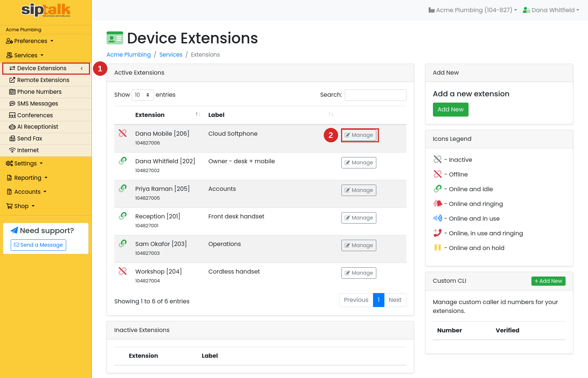Go to Previous page of extensions
The width and height of the screenshot is (588, 378).
[356, 300]
